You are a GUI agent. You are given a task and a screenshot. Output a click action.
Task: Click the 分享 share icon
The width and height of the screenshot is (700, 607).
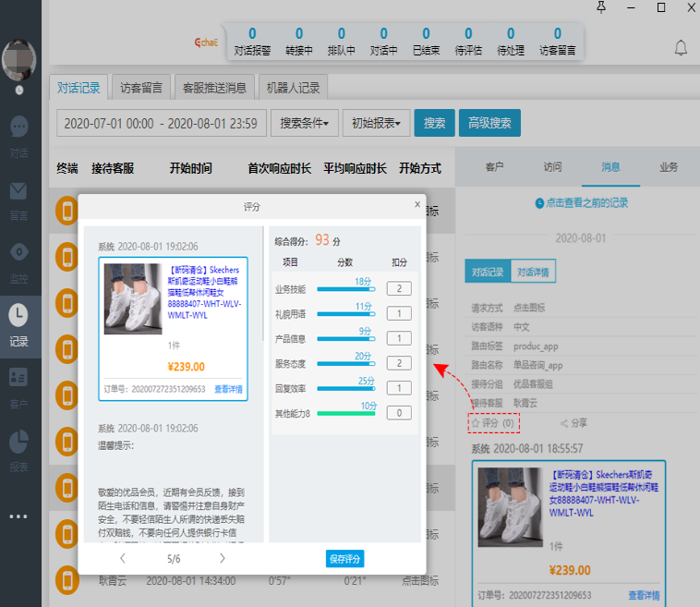coord(564,423)
